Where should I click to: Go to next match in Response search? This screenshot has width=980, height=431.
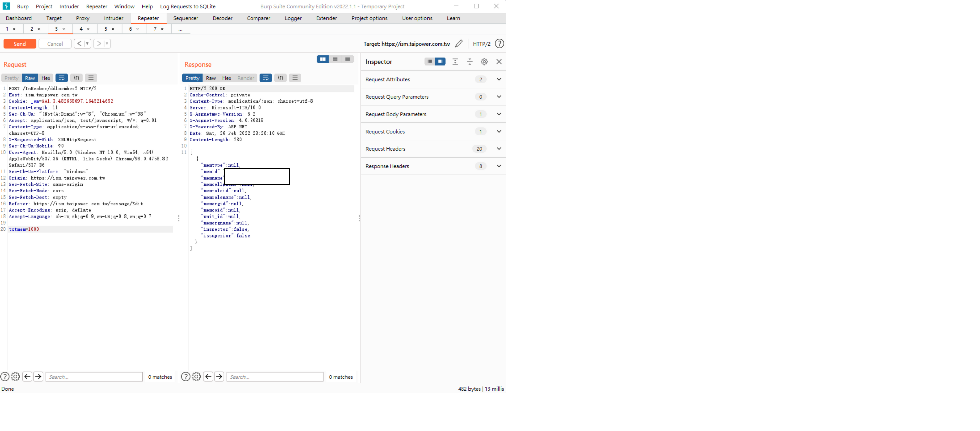(219, 377)
